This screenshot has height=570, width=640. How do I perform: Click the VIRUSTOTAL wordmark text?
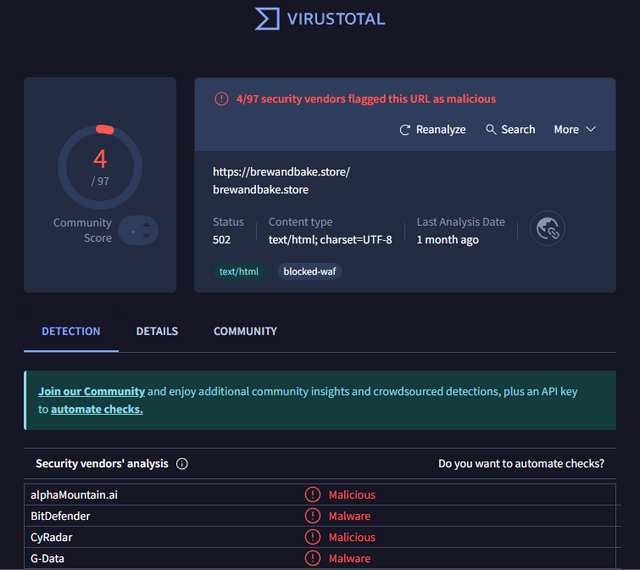point(336,19)
